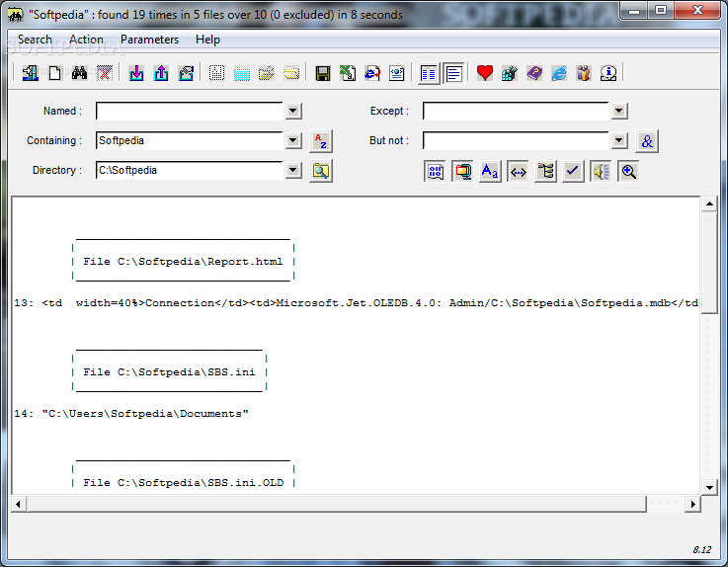The image size is (728, 567).
Task: Click the File C:\Softpedia\Report.html header
Action: pos(183,262)
